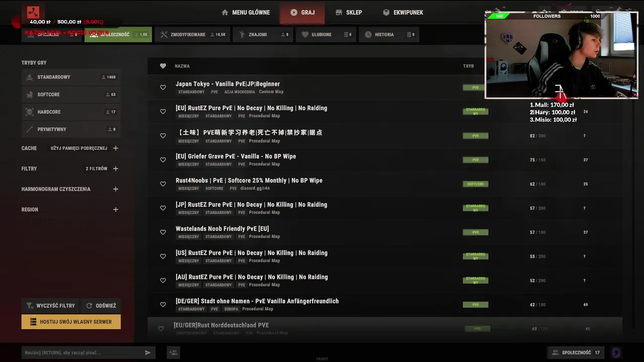Click the Zmodyfikowane crossed-tools icon

click(x=164, y=35)
